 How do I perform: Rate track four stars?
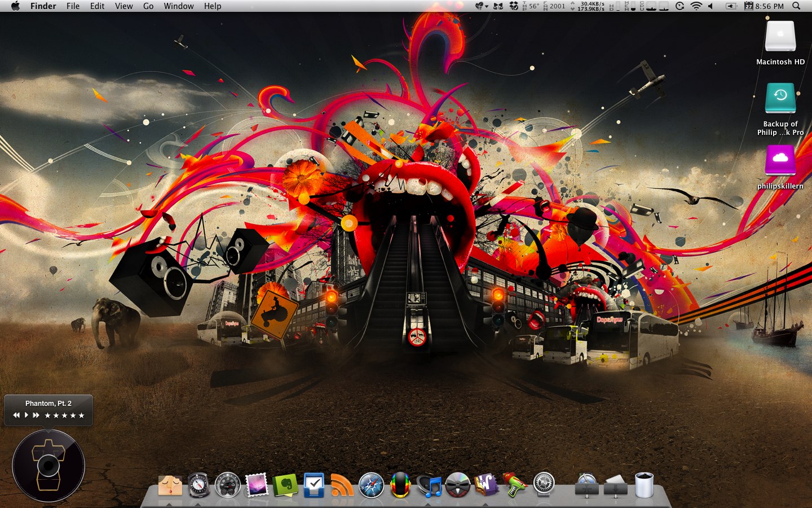click(x=73, y=415)
